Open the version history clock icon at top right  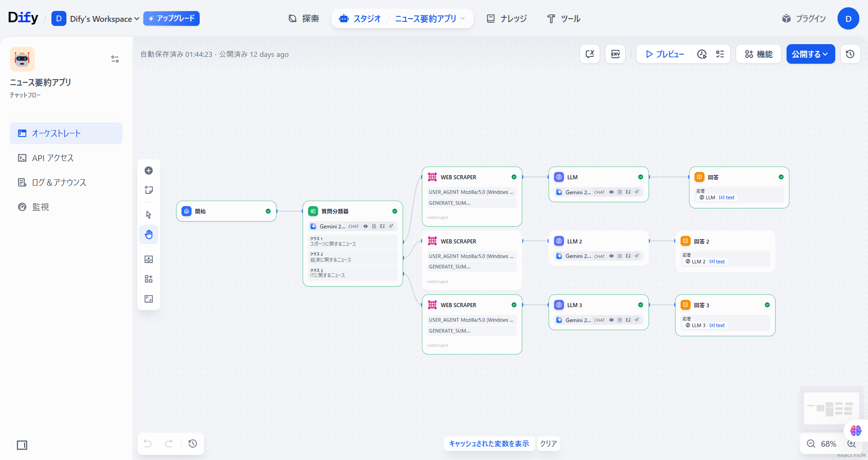pyautogui.click(x=850, y=54)
